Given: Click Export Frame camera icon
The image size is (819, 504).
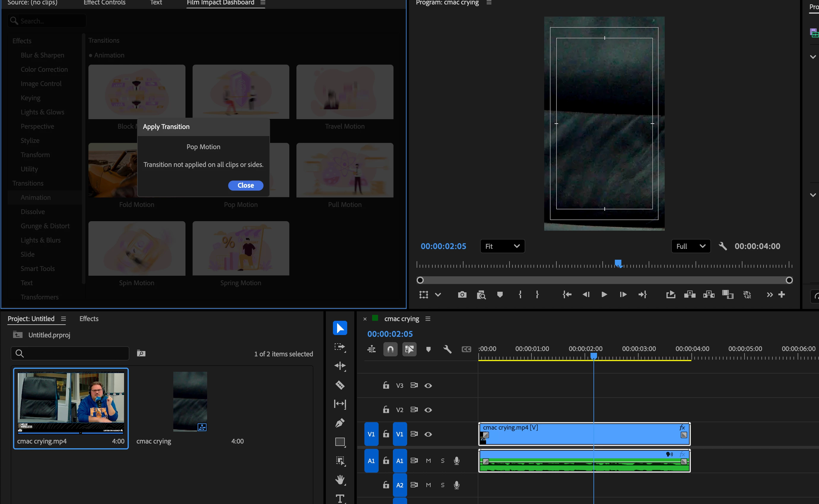Looking at the screenshot, I should [462, 294].
